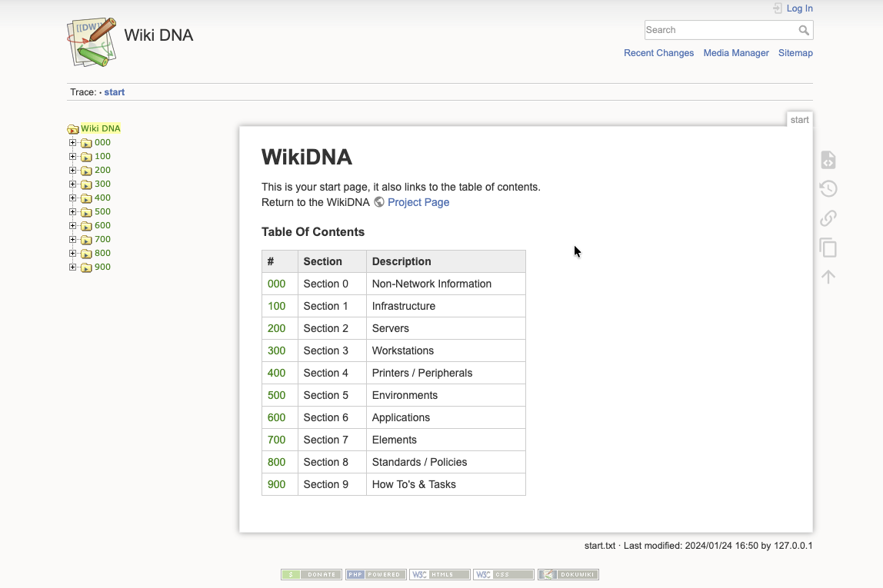Click the W3C HTML5 footer badge
The height and width of the screenshot is (588, 883).
point(439,574)
